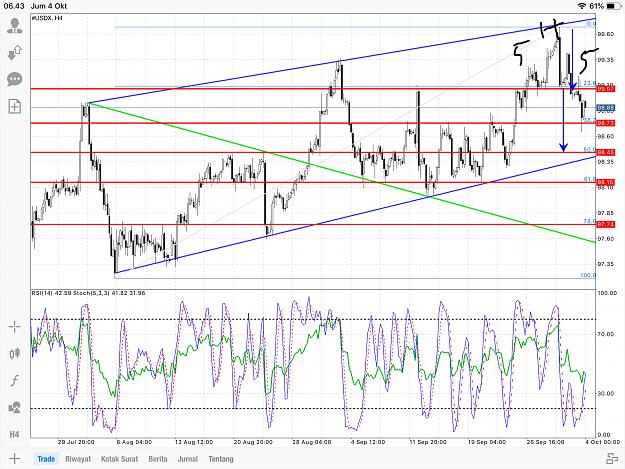Click the 70.00 indicator axis value
The width and height of the screenshot is (625, 469).
[x=605, y=334]
